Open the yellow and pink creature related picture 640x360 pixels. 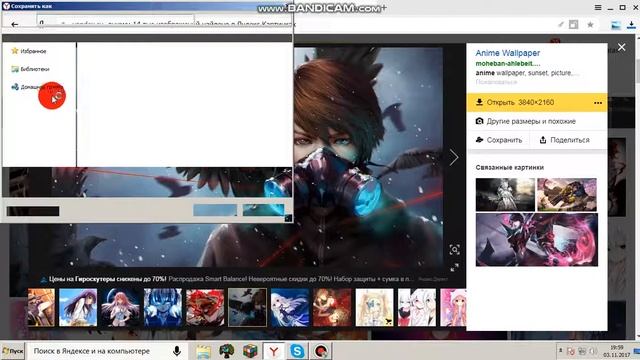coord(567,194)
